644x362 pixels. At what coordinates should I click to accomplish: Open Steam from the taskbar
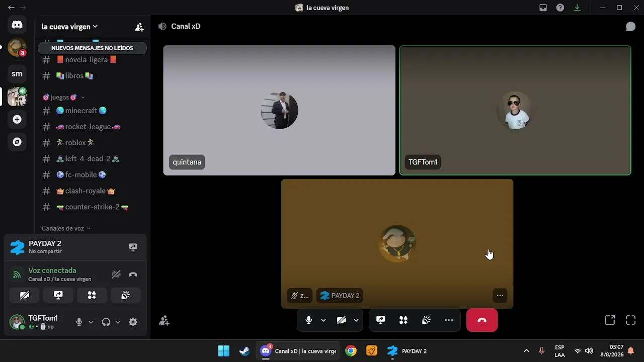pyautogui.click(x=245, y=351)
